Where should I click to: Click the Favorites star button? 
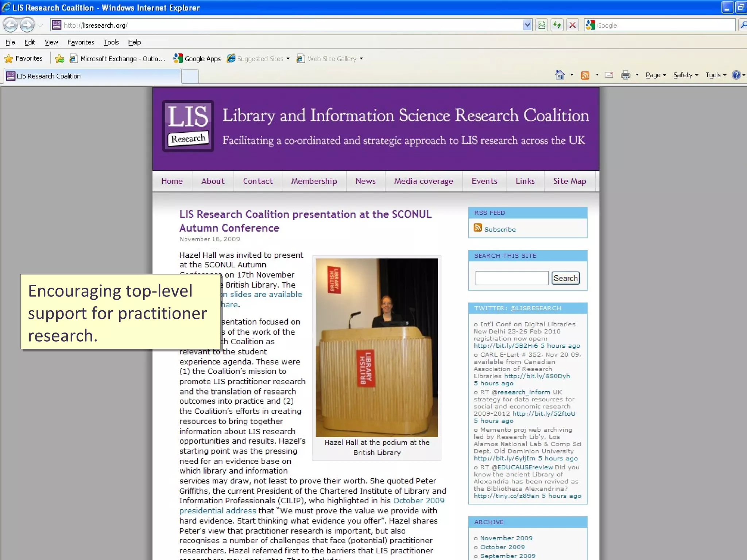click(x=23, y=58)
